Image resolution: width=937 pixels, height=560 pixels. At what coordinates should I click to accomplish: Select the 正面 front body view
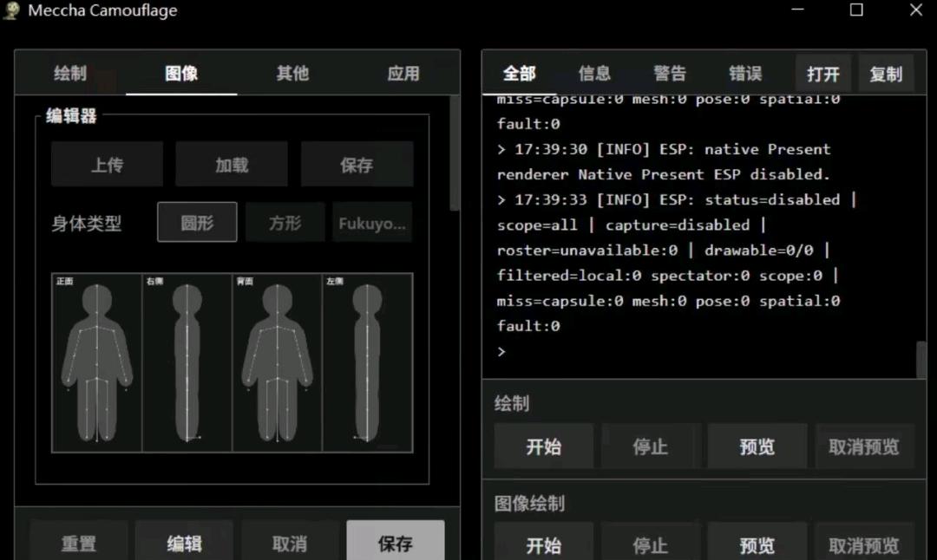pos(97,362)
